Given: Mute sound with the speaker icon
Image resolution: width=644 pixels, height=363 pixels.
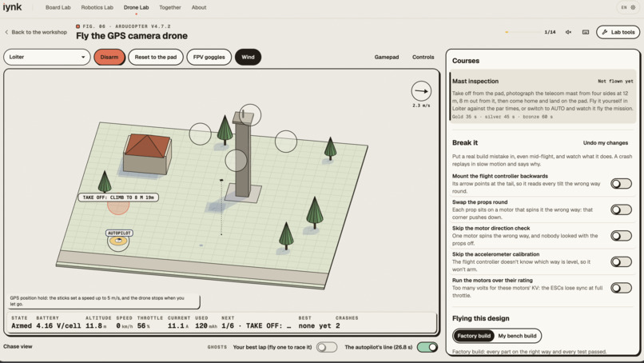Looking at the screenshot, I should click(568, 32).
